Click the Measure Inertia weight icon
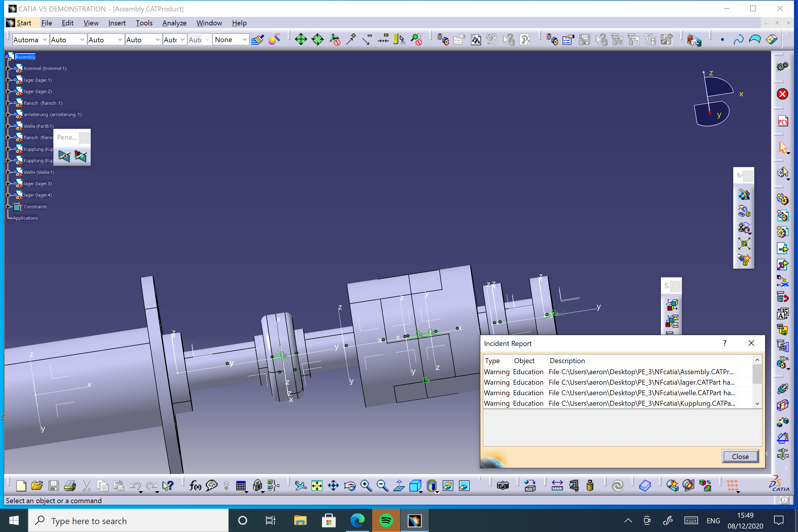798x532 pixels. click(x=590, y=486)
